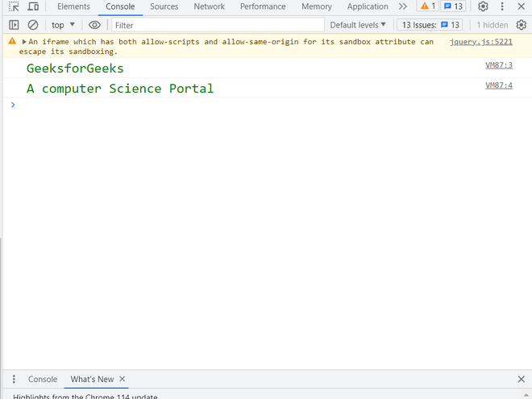Show console sidebar panel icon
This screenshot has width=532, height=399.
pos(14,25)
